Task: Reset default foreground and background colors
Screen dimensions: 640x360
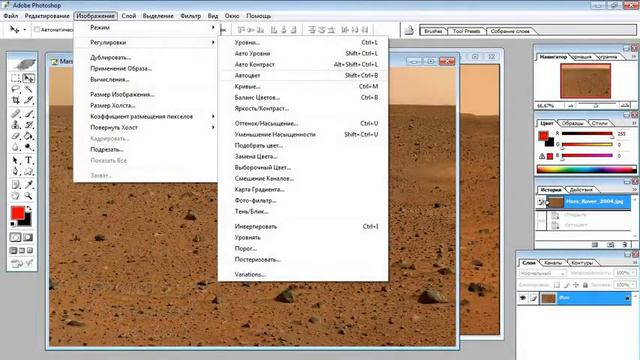Action: [x=13, y=224]
